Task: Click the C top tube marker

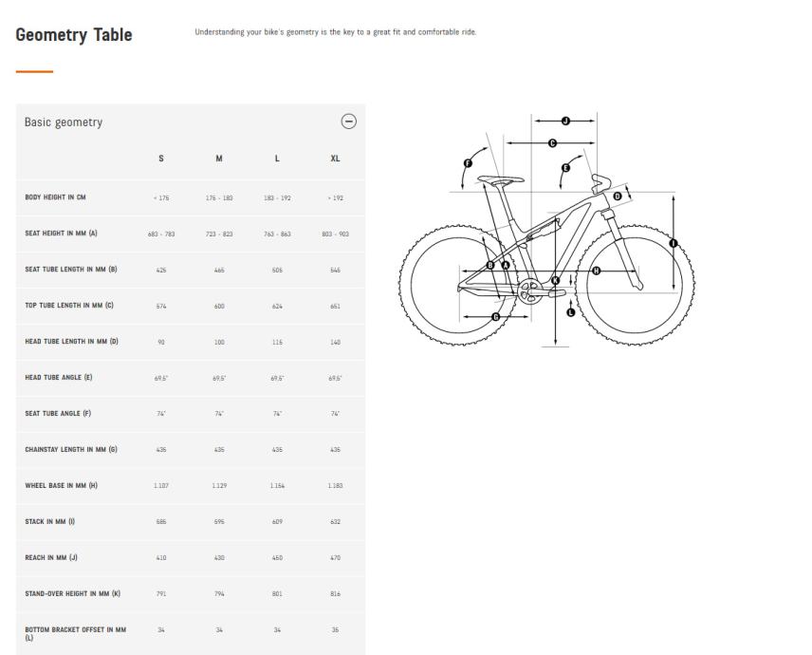Action: click(552, 142)
